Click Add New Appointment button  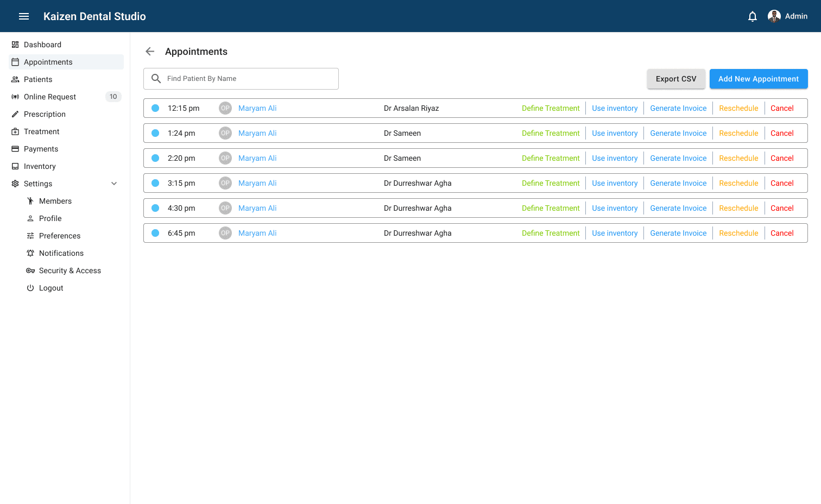tap(759, 79)
